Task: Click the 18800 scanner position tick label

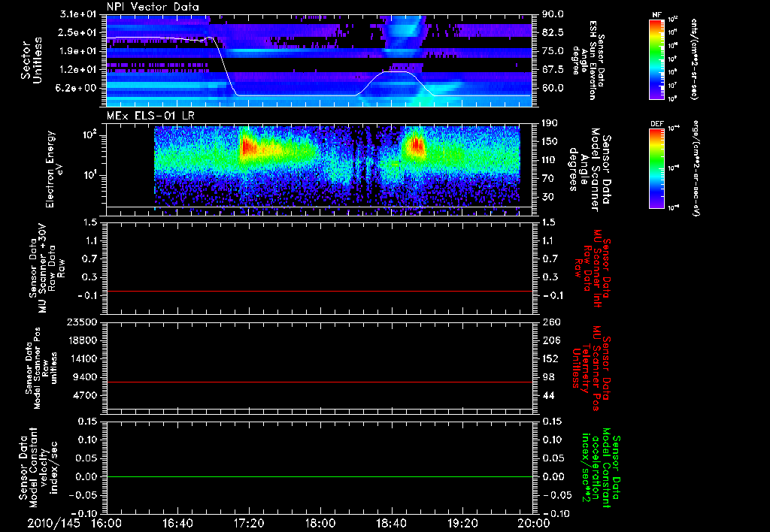Action: coord(81,340)
